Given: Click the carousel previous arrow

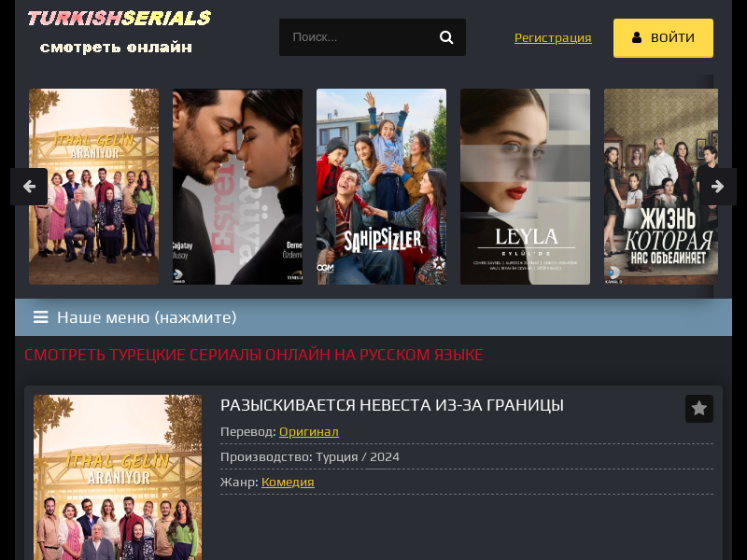Looking at the screenshot, I should pyautogui.click(x=29, y=186).
